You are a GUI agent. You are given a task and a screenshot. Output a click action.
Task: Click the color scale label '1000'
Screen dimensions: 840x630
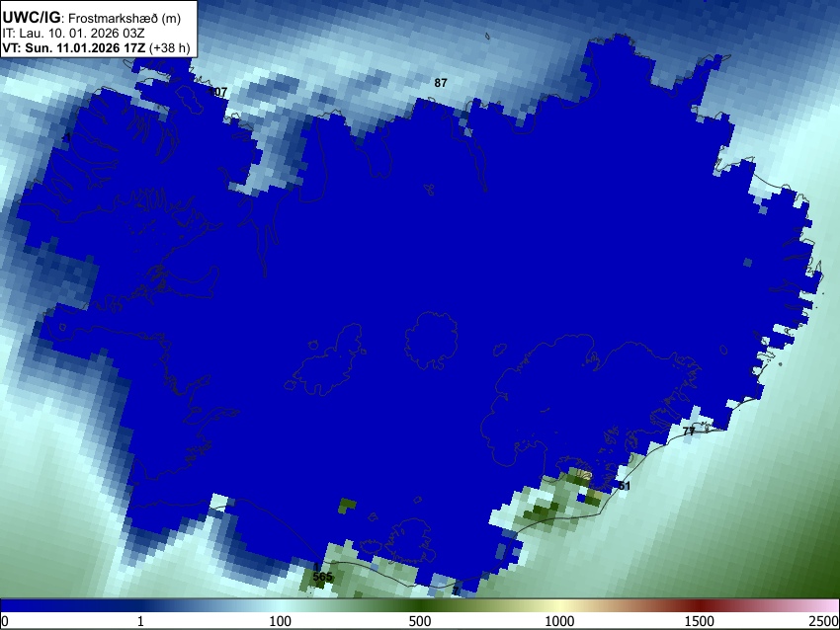(x=559, y=621)
